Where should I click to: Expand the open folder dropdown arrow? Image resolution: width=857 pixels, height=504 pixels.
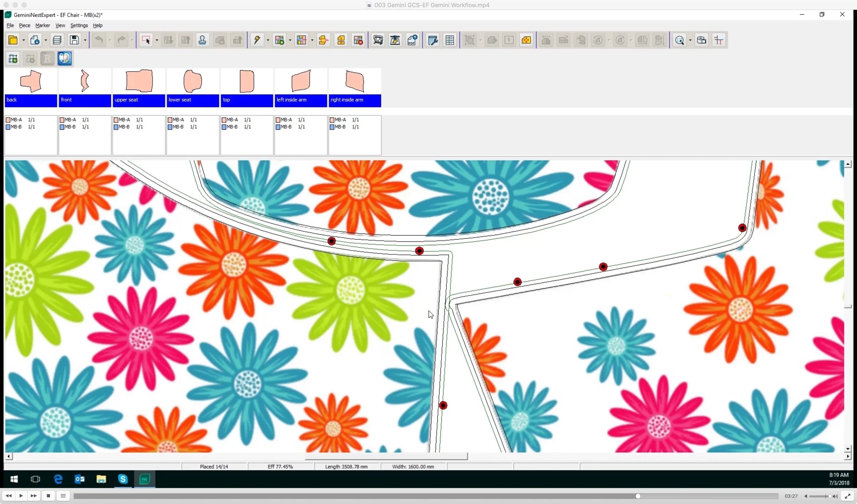(24, 40)
